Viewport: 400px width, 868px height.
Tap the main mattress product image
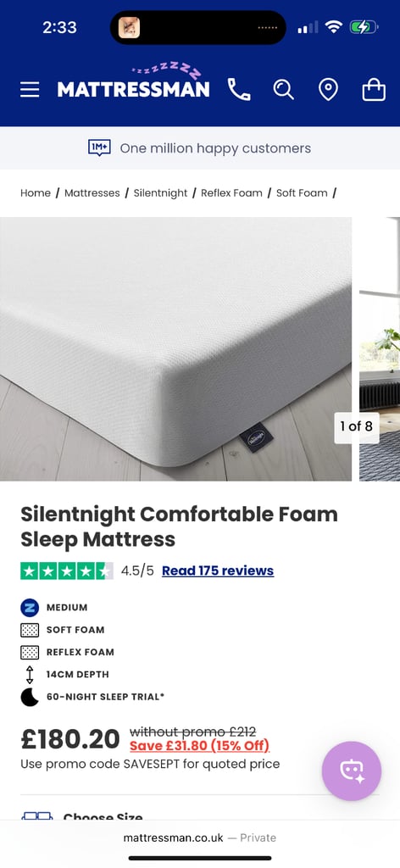point(176,348)
